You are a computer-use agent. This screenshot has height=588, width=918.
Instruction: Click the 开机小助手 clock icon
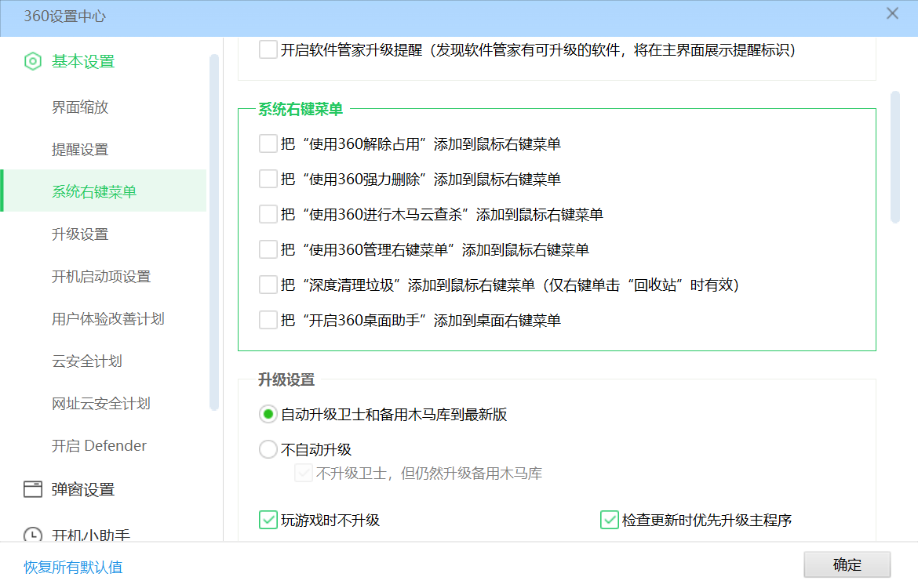tap(33, 535)
